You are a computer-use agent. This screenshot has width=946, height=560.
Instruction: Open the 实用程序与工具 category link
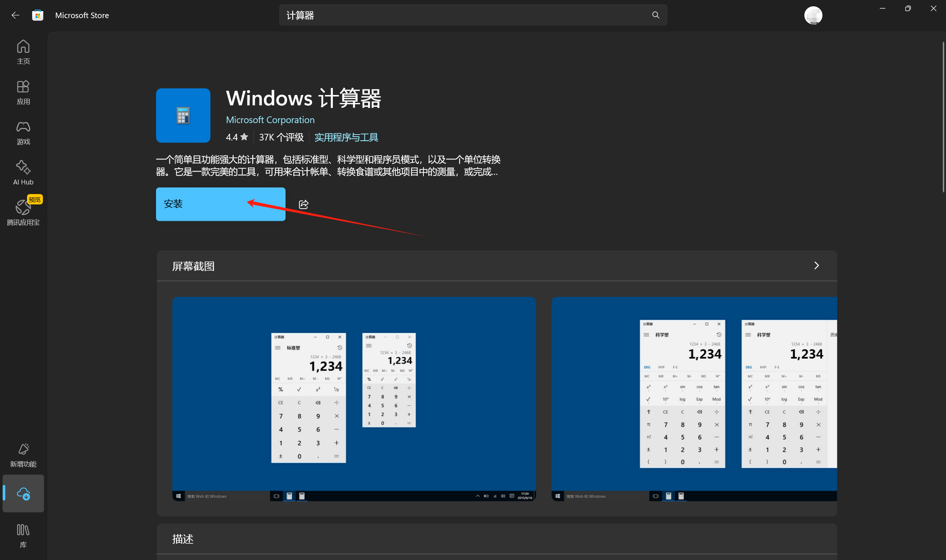click(346, 138)
